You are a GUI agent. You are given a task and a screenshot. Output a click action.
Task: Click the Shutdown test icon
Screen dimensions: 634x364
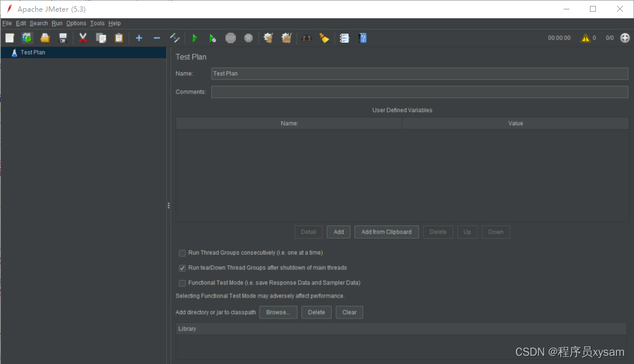[x=248, y=38]
